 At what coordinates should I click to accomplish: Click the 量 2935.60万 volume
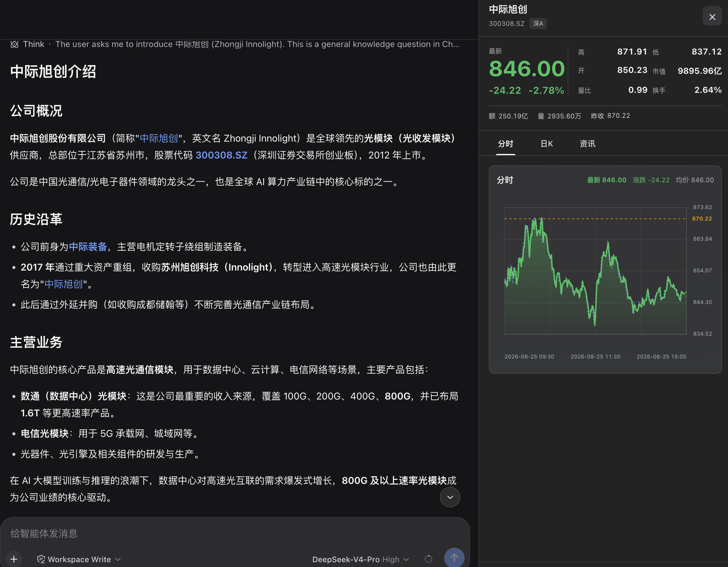click(x=559, y=116)
